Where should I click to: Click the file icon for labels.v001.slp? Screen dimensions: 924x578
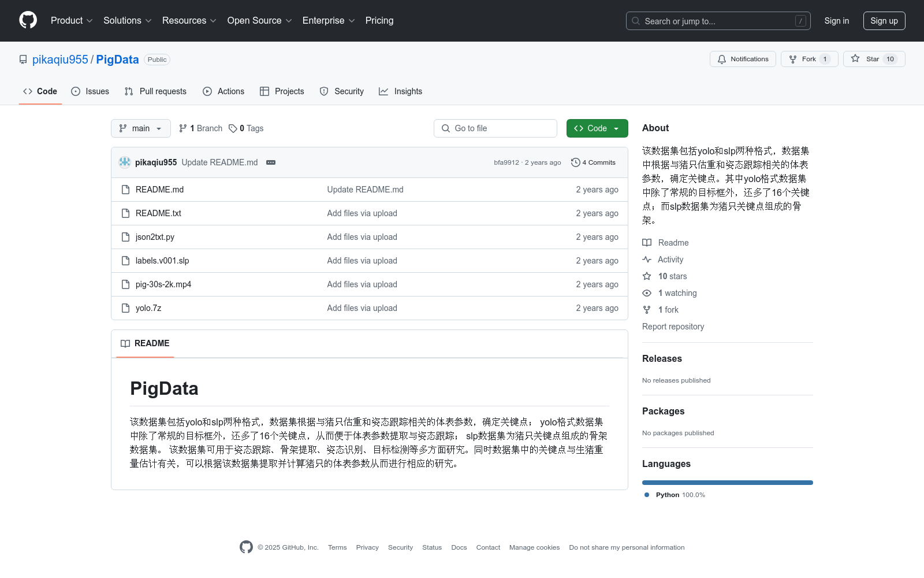click(x=125, y=261)
